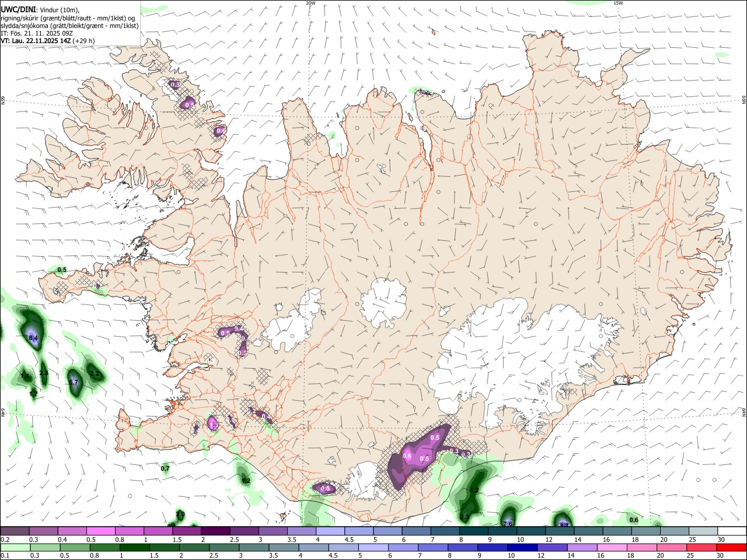Click the round white Hofsjökull glacier in central Iceland

383,302
